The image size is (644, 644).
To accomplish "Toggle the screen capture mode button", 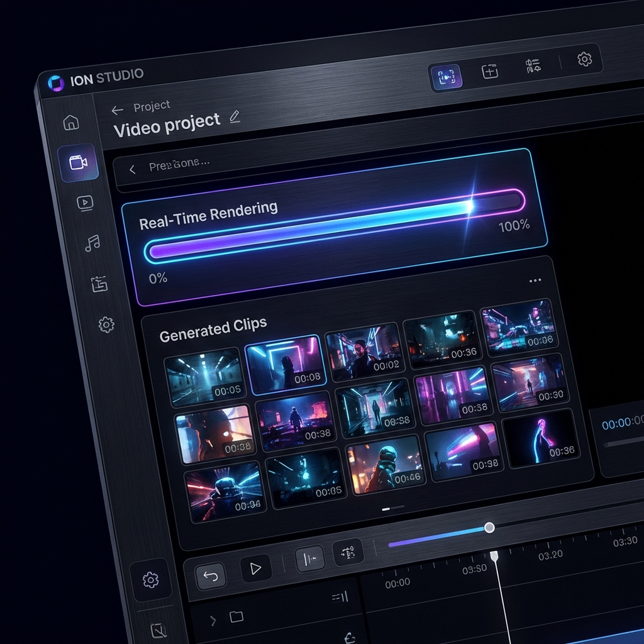I will [x=446, y=77].
